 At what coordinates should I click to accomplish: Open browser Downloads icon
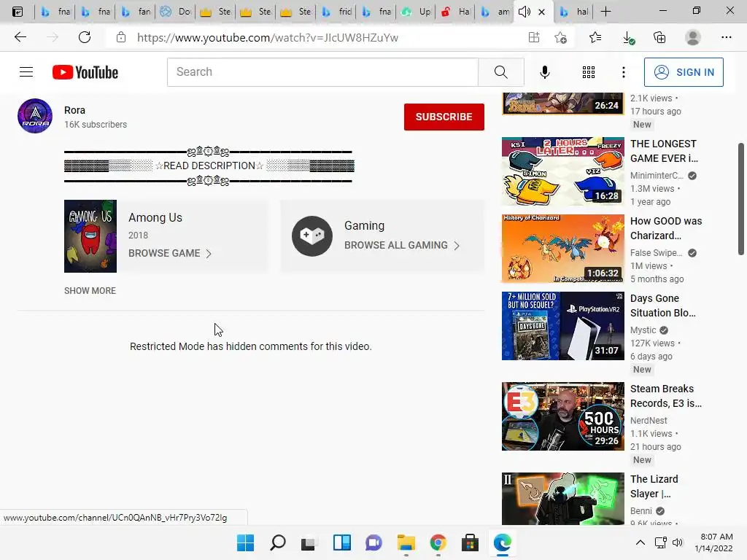pyautogui.click(x=628, y=38)
